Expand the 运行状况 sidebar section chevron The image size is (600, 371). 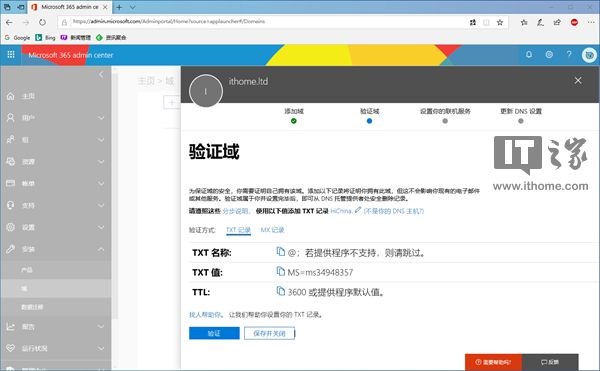tap(101, 348)
